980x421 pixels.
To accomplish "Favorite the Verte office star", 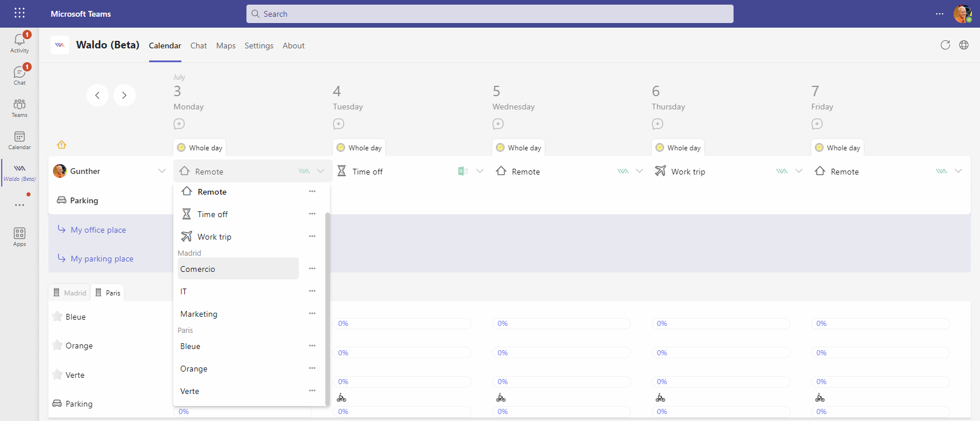I will pos(57,374).
